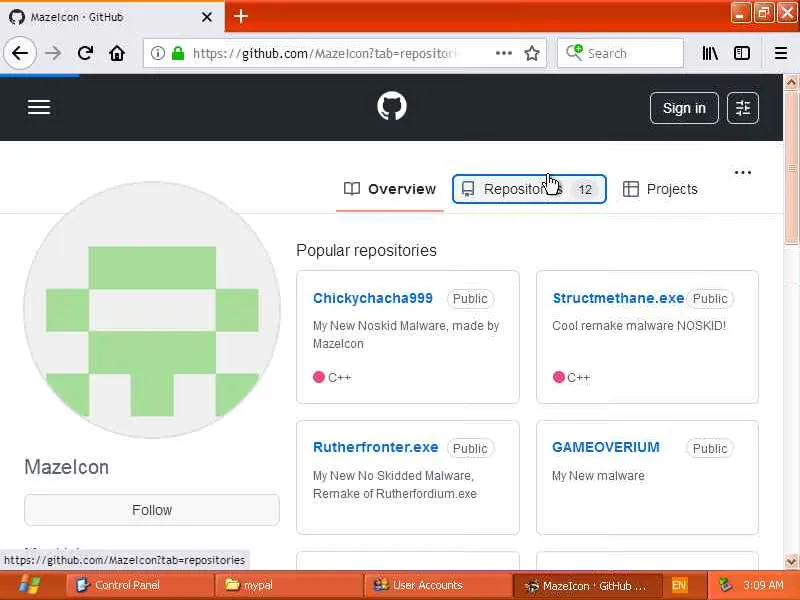Go back with the browser Back arrow
800x600 pixels.
point(20,53)
